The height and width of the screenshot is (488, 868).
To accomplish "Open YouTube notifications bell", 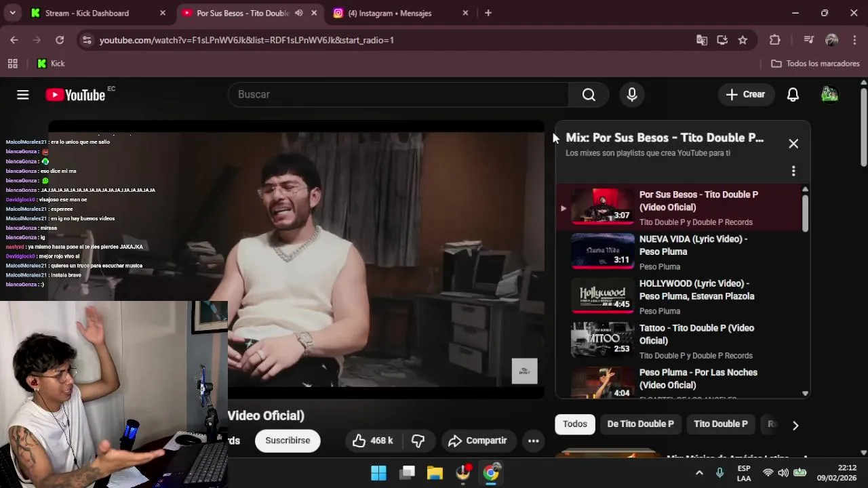I will (x=793, y=95).
